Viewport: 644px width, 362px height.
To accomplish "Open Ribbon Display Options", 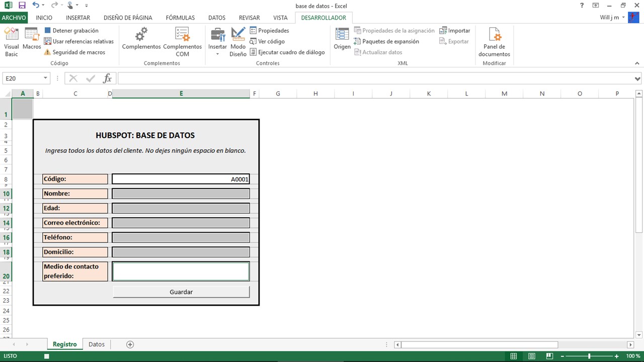I will tap(596, 5).
